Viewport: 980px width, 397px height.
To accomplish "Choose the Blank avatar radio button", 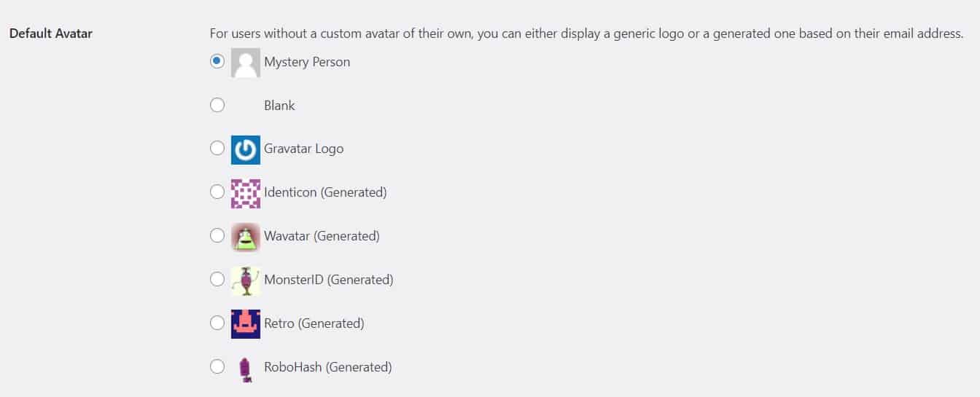I will (217, 106).
